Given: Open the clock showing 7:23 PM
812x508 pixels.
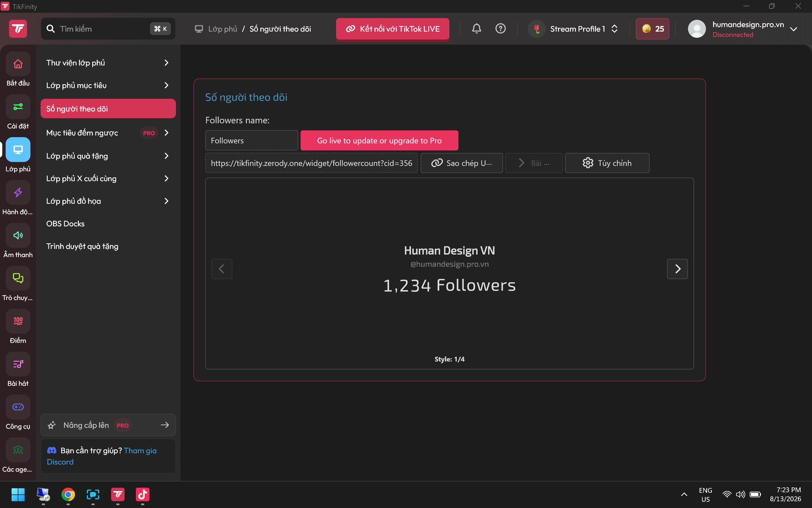Looking at the screenshot, I should pyautogui.click(x=785, y=494).
